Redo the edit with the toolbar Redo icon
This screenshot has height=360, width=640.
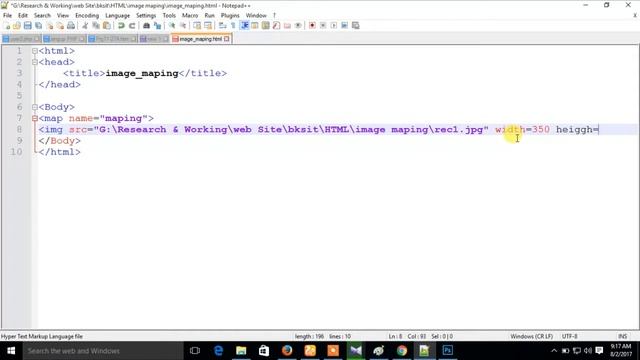132,26
